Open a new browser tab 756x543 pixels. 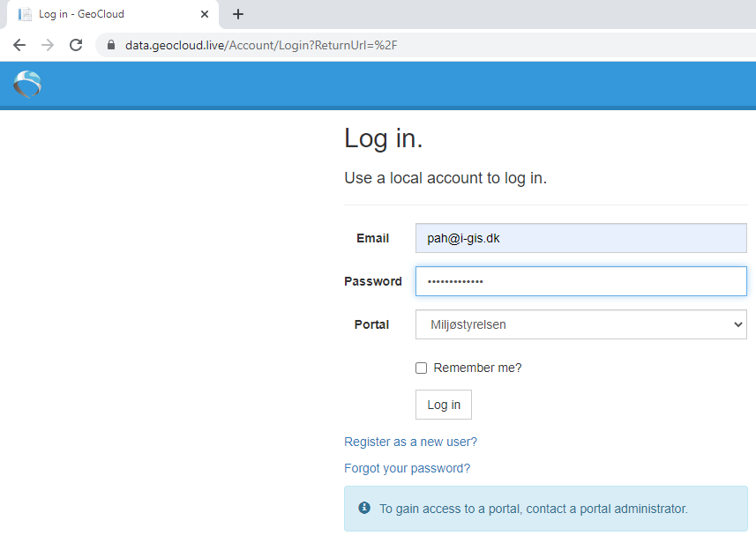[x=238, y=14]
